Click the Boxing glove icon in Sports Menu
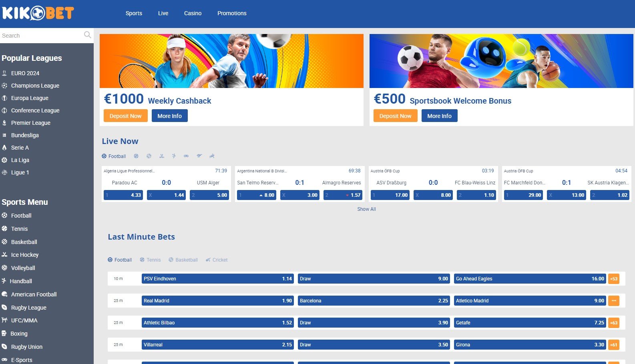Viewport: 635px width, 364px height. (x=4, y=333)
